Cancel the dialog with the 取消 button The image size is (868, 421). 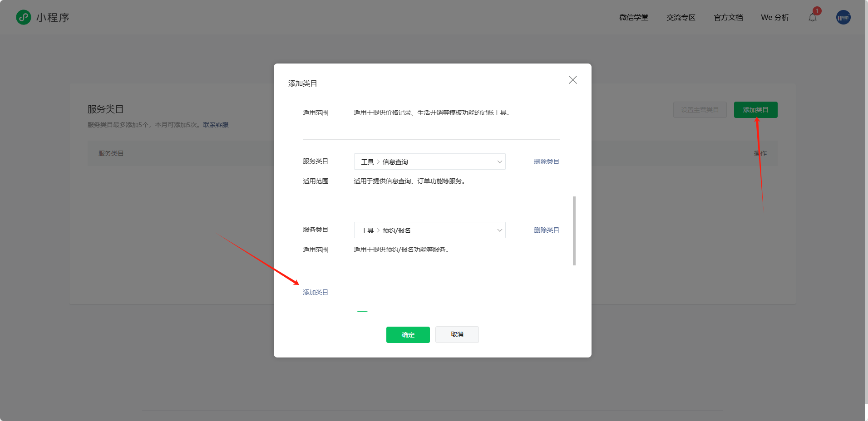click(x=457, y=334)
